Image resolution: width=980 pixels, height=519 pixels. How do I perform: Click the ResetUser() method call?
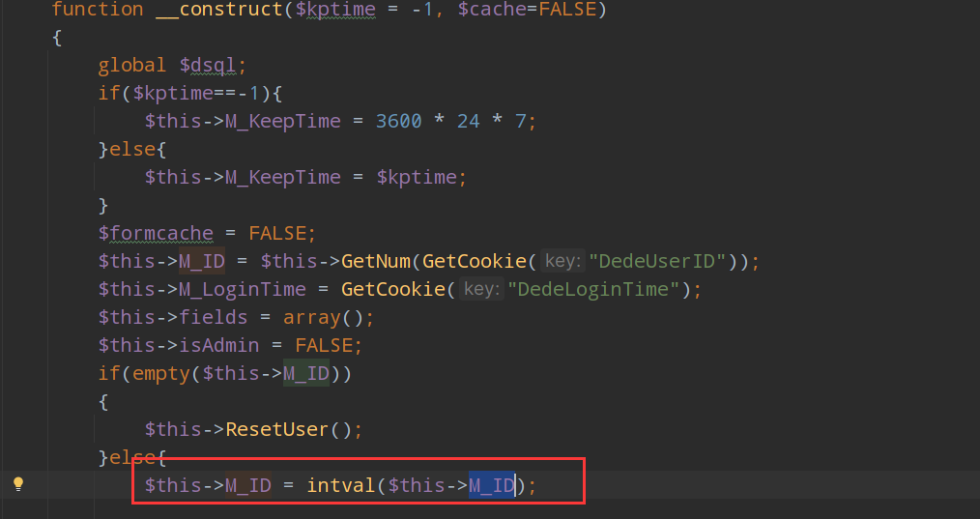[288, 429]
